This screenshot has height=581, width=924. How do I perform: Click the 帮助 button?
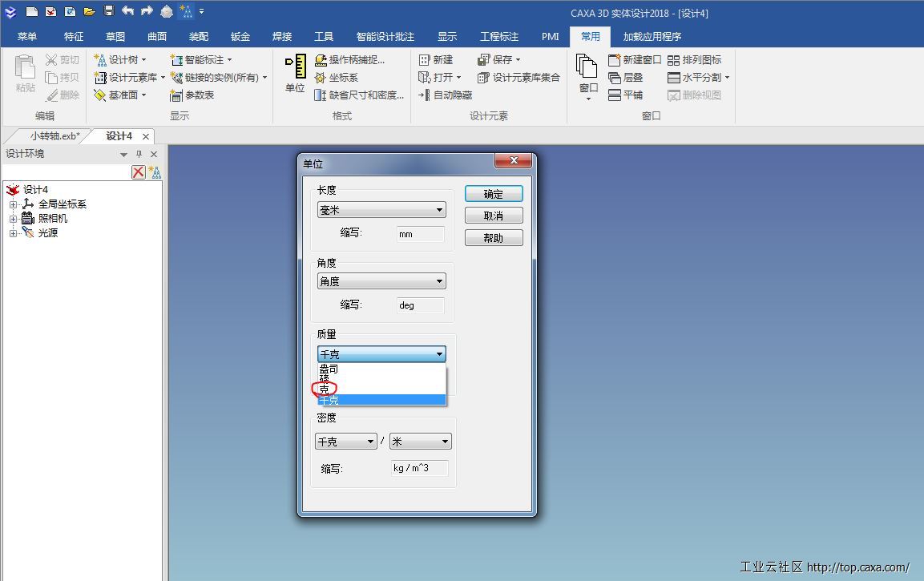point(494,238)
